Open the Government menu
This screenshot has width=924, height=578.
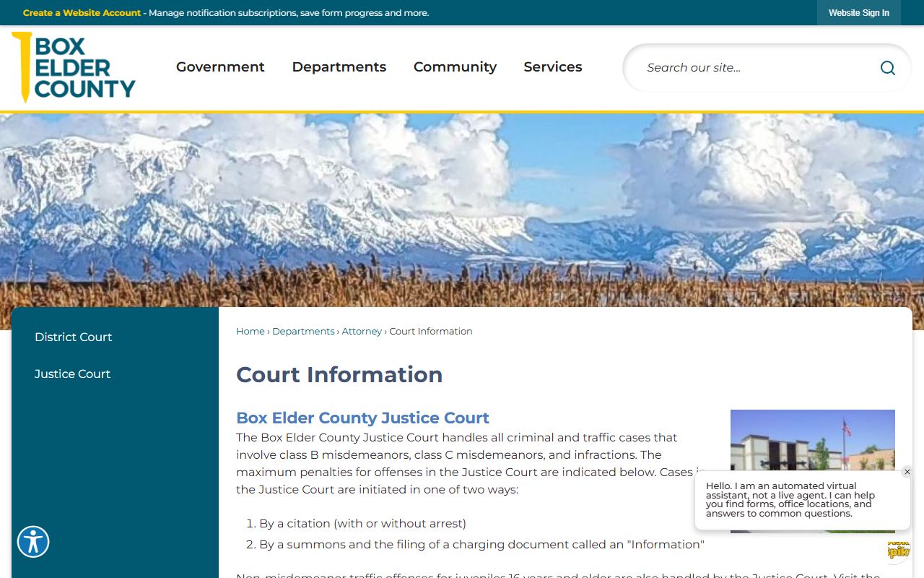click(x=220, y=67)
